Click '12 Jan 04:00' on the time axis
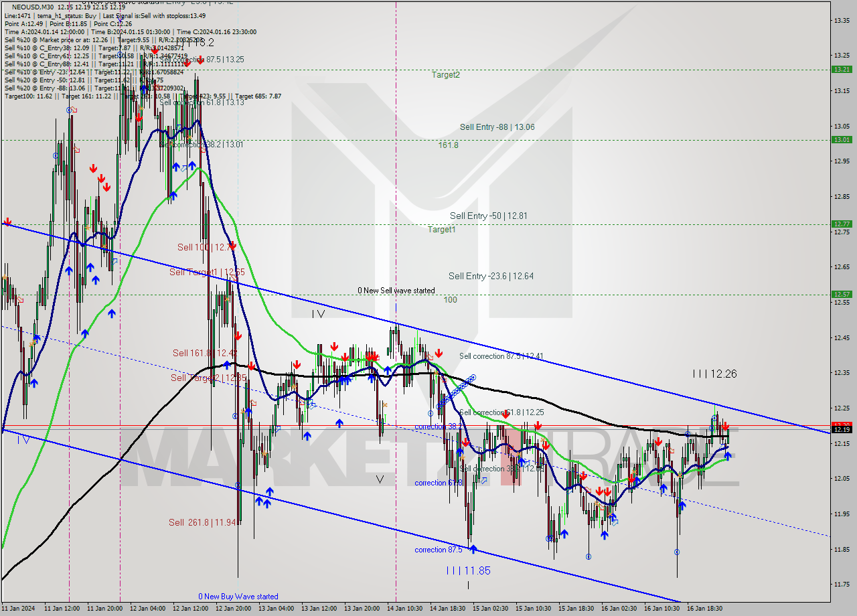857x616 pixels. (x=147, y=609)
